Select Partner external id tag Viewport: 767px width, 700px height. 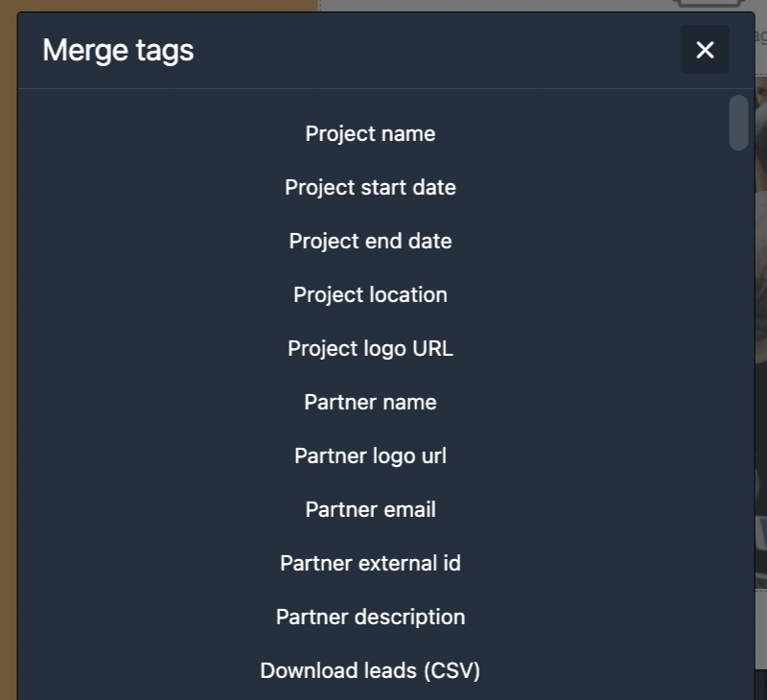point(370,563)
